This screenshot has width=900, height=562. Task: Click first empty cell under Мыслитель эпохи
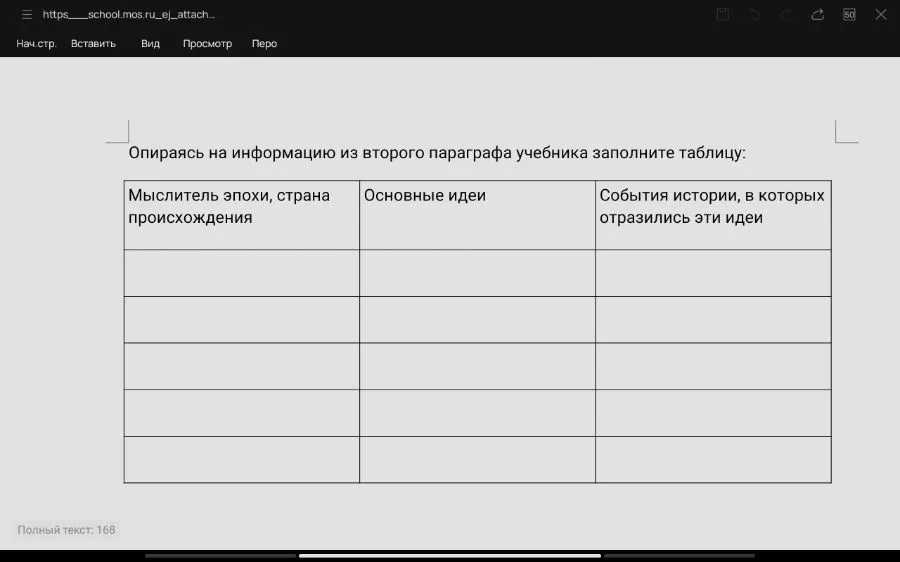(x=242, y=273)
